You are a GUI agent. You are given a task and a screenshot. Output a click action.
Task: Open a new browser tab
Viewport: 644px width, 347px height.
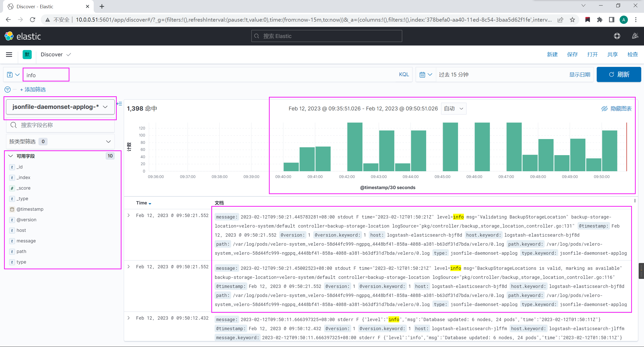[x=102, y=7]
